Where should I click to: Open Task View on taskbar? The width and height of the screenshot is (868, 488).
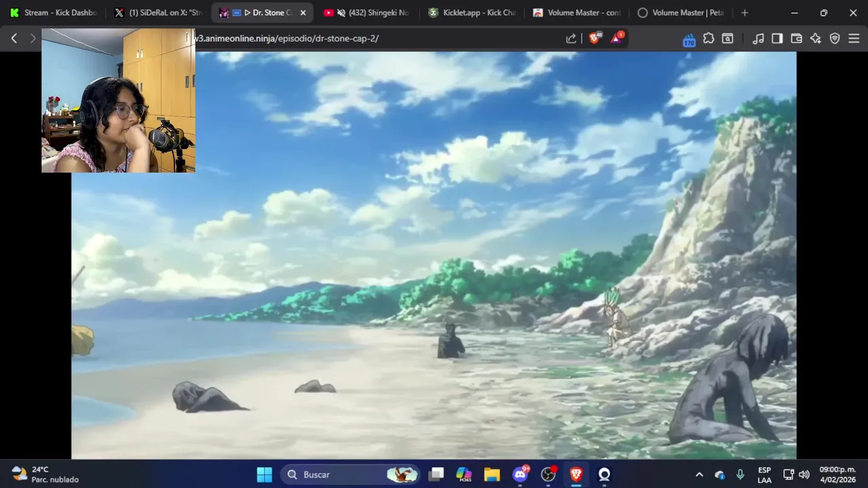436,474
